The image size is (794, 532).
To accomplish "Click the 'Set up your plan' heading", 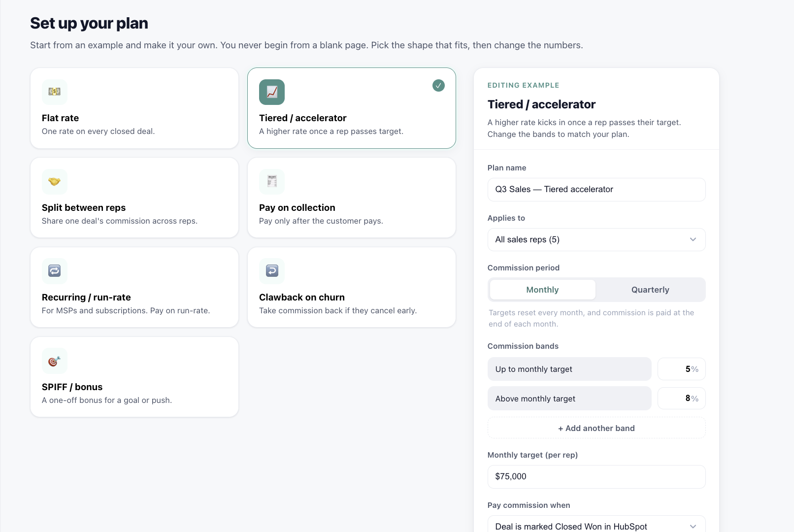I will (x=89, y=23).
